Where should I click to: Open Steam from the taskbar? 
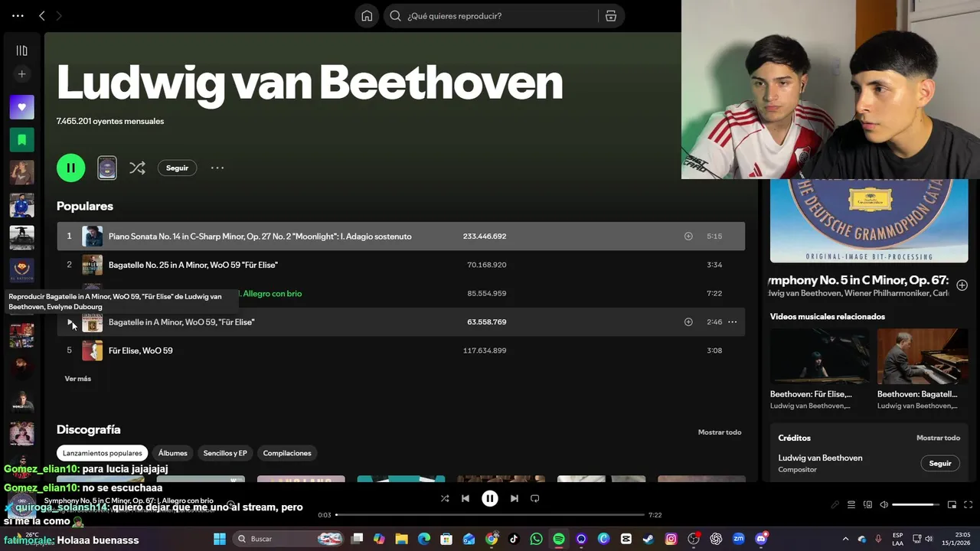pyautogui.click(x=648, y=539)
